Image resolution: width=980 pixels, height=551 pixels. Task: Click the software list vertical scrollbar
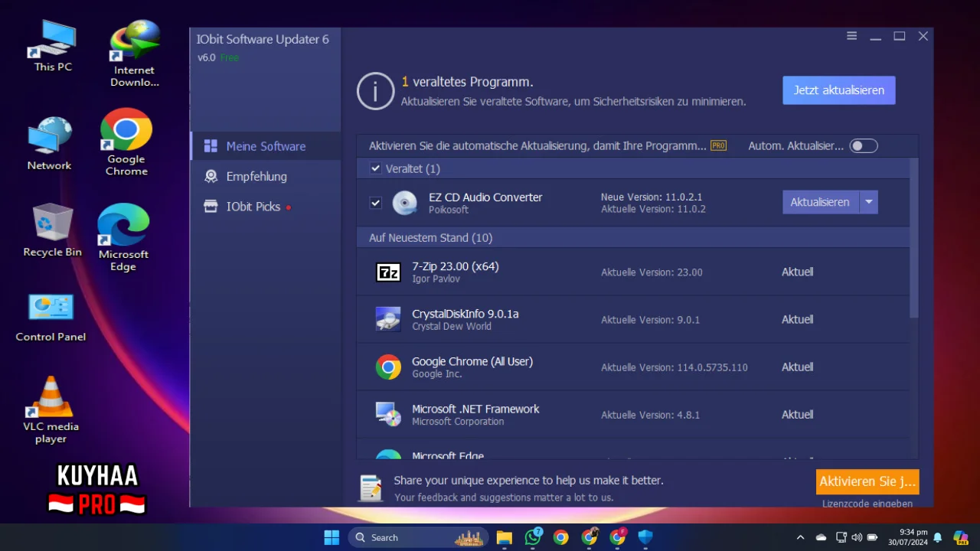(x=913, y=238)
